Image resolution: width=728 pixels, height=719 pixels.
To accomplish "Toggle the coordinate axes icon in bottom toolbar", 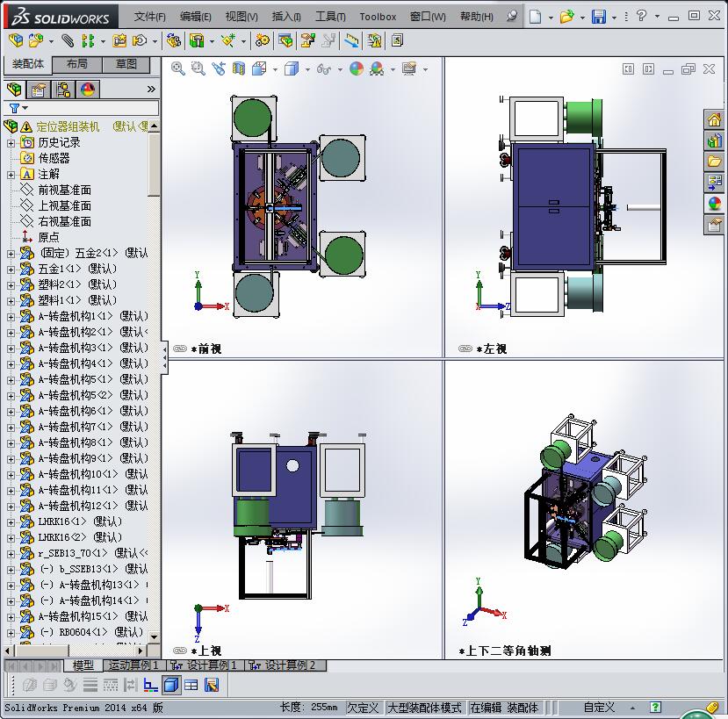I will pos(150,685).
